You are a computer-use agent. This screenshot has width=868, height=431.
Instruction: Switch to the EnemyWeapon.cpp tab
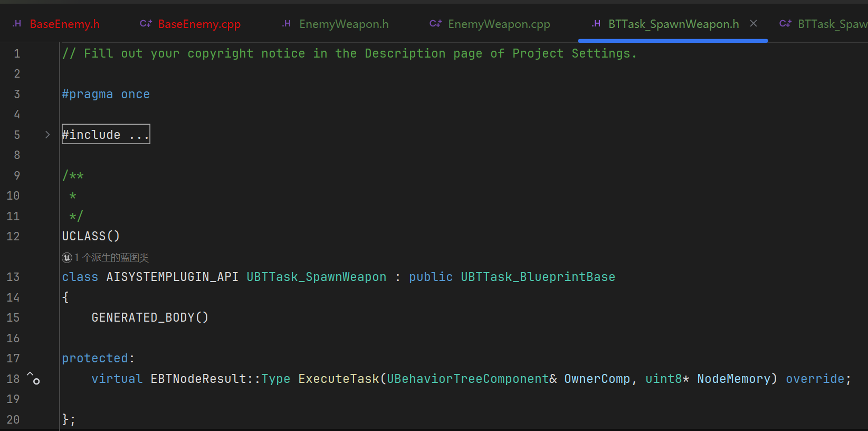click(x=490, y=24)
